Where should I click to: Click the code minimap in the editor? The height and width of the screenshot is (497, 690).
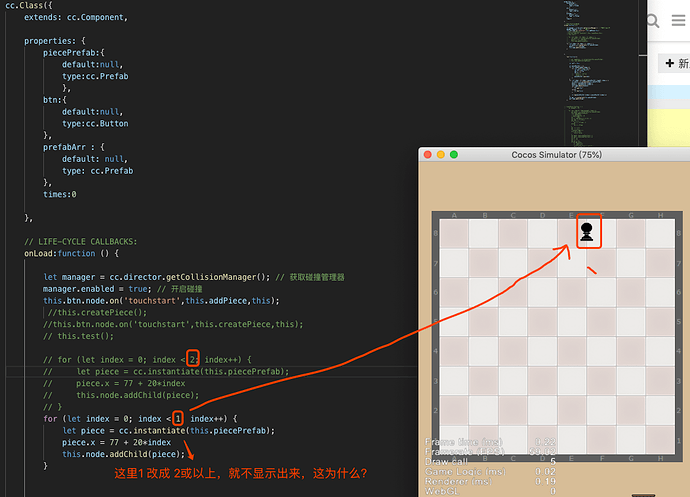tap(587, 73)
